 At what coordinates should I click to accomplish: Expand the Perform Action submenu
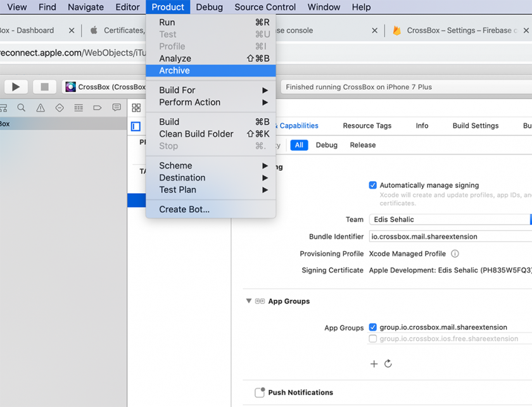tap(211, 103)
